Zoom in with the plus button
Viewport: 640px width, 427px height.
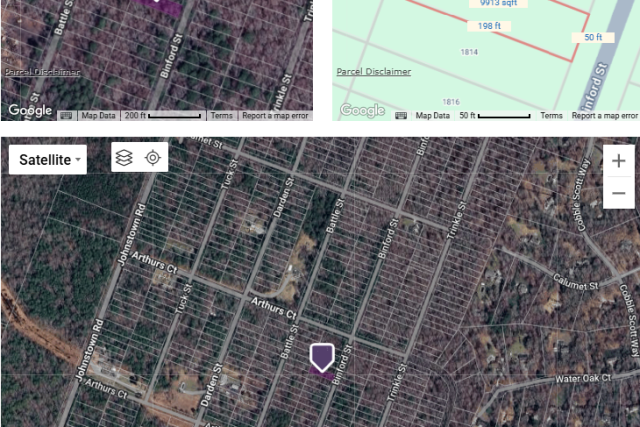pyautogui.click(x=619, y=161)
